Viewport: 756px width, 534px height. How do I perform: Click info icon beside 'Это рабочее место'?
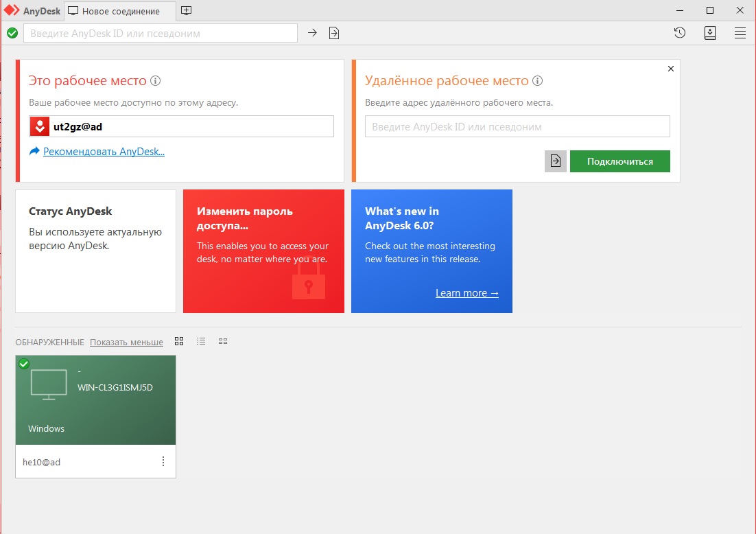(156, 81)
